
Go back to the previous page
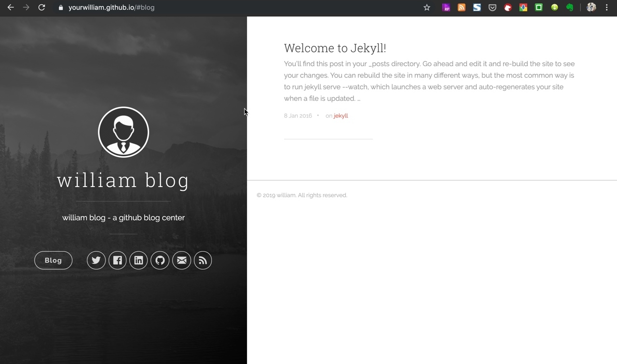coord(11,8)
